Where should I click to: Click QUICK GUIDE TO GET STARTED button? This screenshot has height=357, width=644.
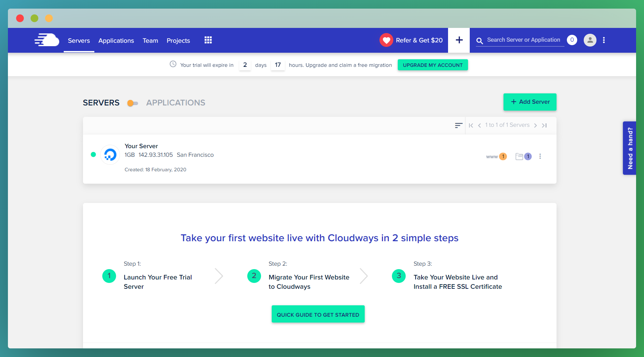[318, 314]
